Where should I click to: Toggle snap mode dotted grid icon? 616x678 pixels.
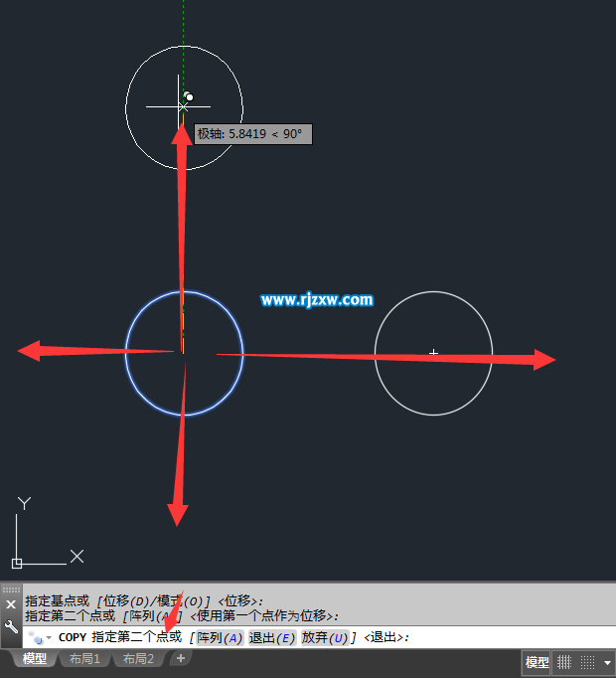tap(587, 662)
